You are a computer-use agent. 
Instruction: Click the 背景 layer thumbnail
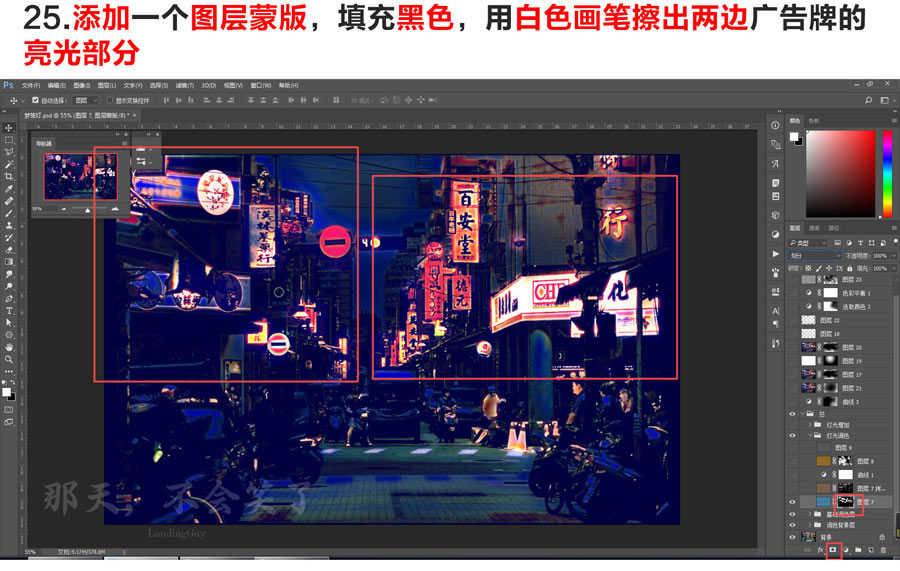(x=808, y=537)
